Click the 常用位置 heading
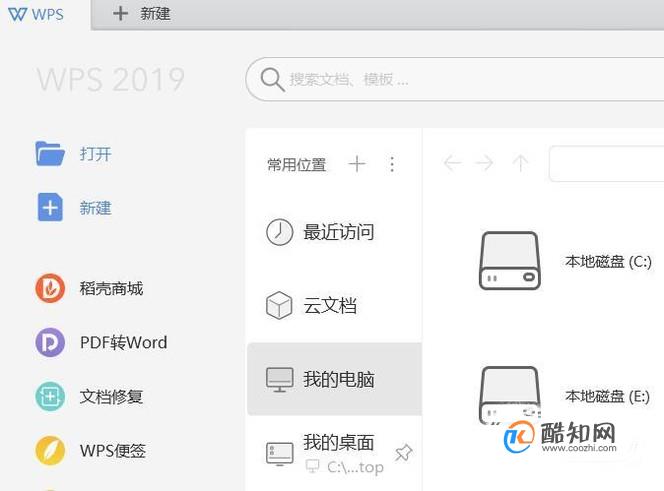Viewport: 664px width, 491px height. pos(297,164)
